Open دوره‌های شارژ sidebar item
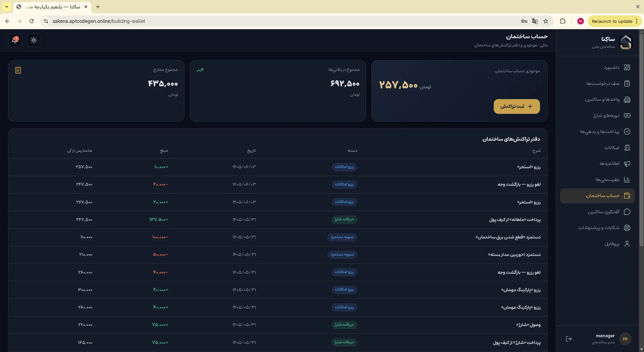Screen dimensions: 644x352 coord(597,116)
